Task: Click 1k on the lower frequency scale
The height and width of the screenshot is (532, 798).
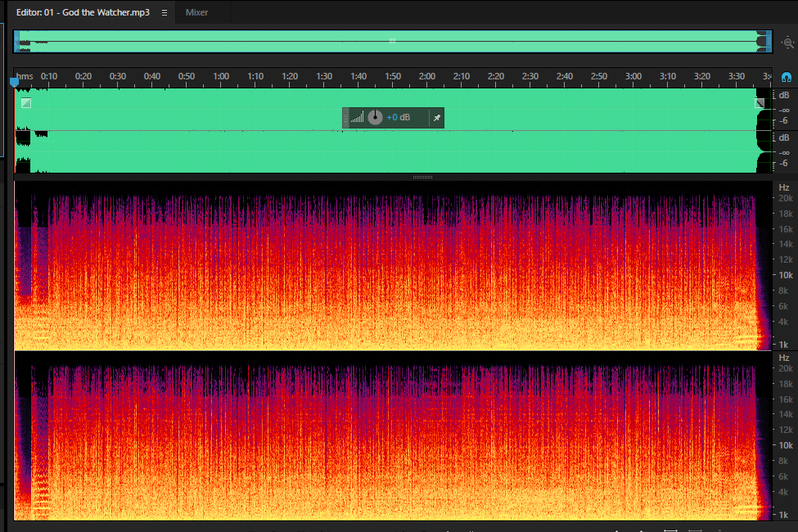Action: click(x=784, y=515)
